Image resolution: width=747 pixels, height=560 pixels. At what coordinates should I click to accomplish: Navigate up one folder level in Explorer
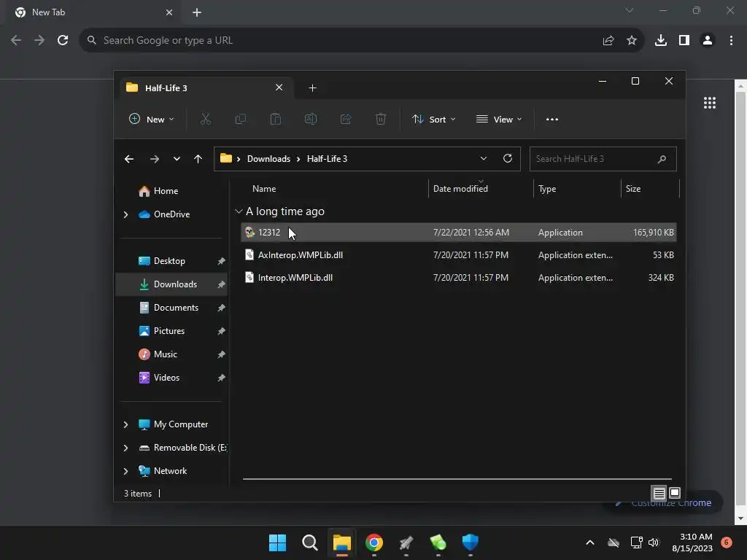(x=198, y=159)
